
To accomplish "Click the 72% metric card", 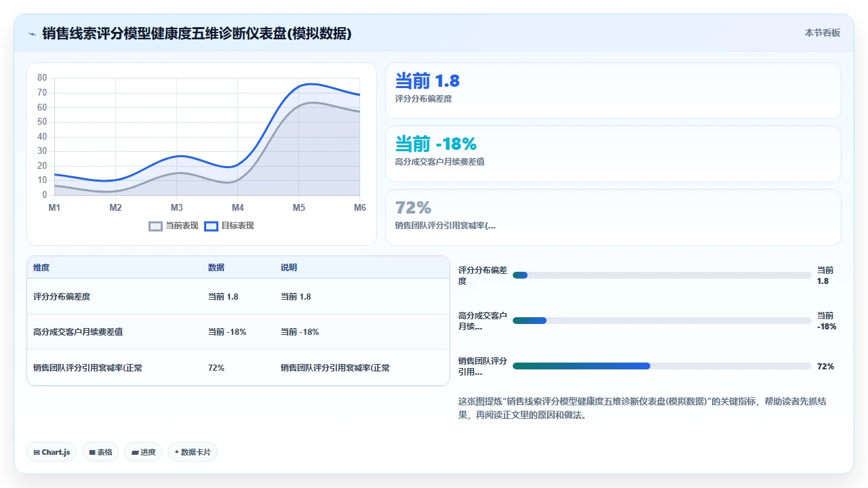I will click(x=613, y=218).
